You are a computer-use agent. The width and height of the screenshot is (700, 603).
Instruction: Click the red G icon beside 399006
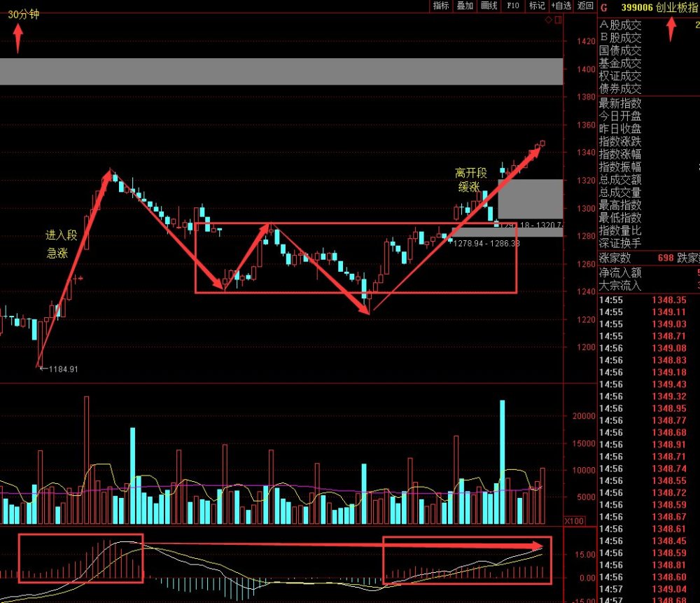(x=604, y=8)
